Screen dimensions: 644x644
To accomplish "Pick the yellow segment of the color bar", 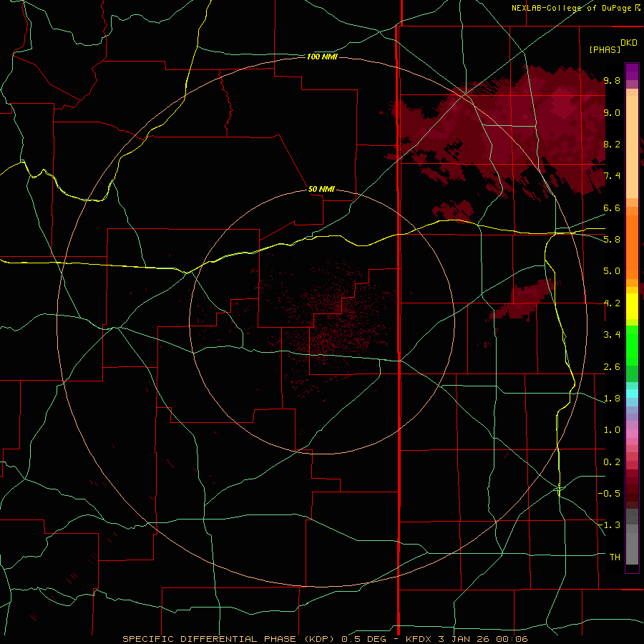I will pyautogui.click(x=632, y=306).
